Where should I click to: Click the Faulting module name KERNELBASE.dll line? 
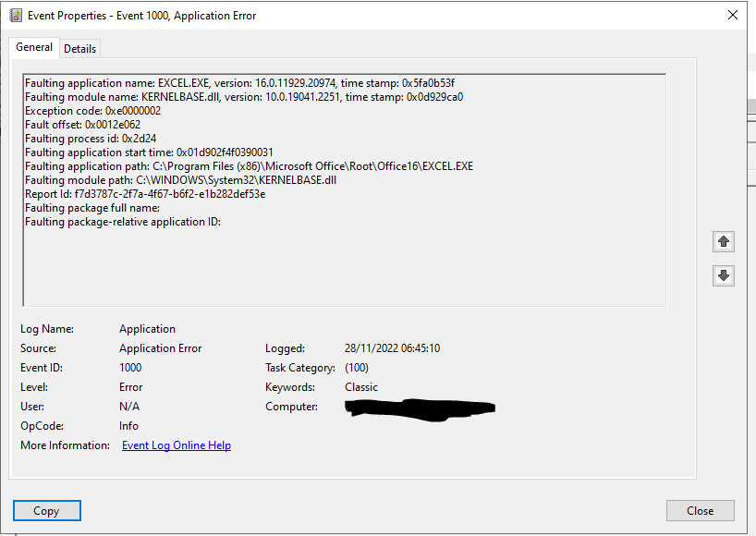coord(244,97)
